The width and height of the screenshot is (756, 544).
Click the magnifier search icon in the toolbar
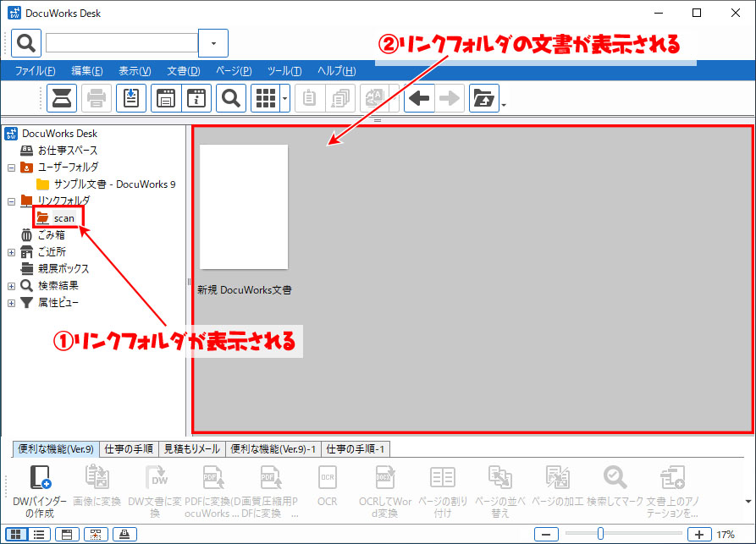click(x=231, y=98)
